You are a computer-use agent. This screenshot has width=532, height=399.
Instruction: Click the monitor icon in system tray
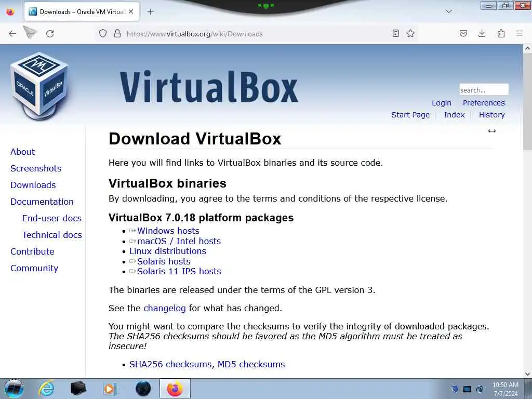pos(467,389)
